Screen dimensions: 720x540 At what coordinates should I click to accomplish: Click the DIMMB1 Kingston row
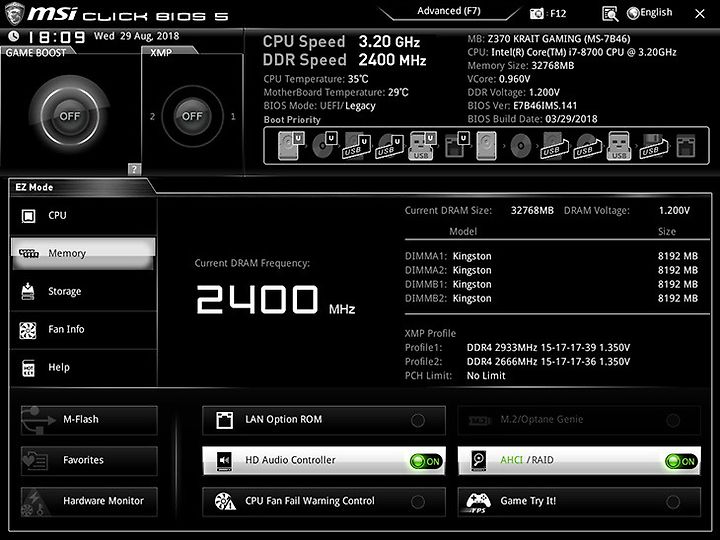tap(551, 285)
